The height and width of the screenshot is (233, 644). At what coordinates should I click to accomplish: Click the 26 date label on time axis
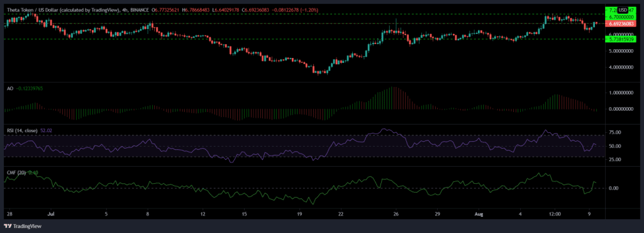point(396,214)
